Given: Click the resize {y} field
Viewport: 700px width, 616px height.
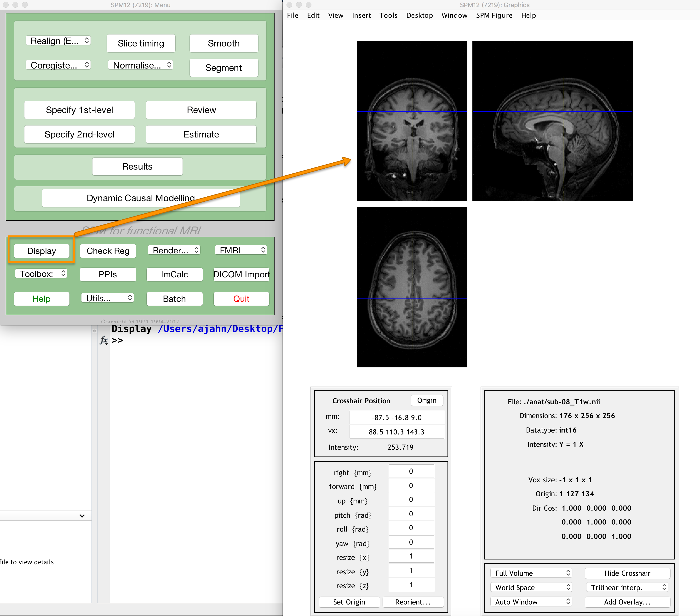Looking at the screenshot, I should pyautogui.click(x=411, y=570).
